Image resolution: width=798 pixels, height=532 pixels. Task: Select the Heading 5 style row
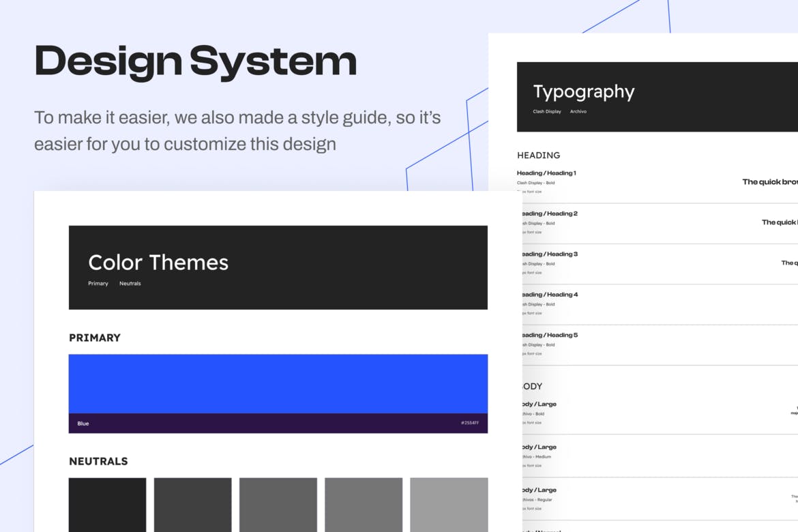pos(550,335)
